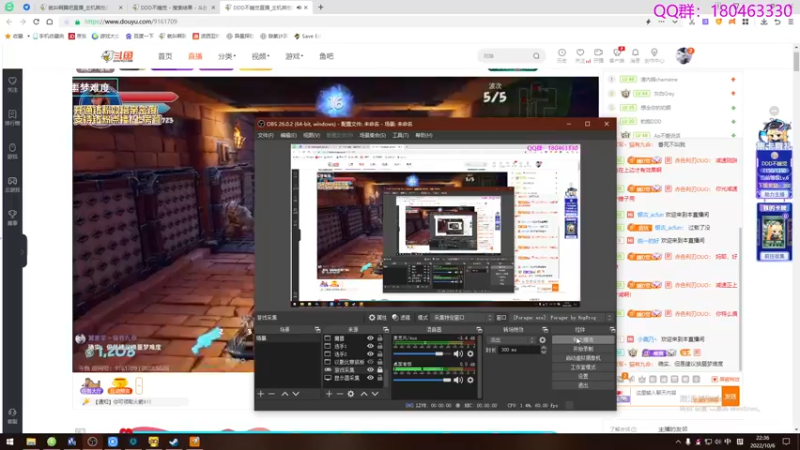Move scene up with arrow in Scenes panel
Screen dimensions: 800x450
pyautogui.click(x=285, y=394)
